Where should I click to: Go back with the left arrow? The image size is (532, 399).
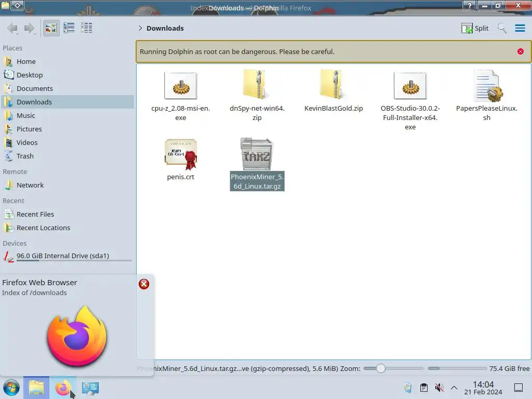(12, 28)
